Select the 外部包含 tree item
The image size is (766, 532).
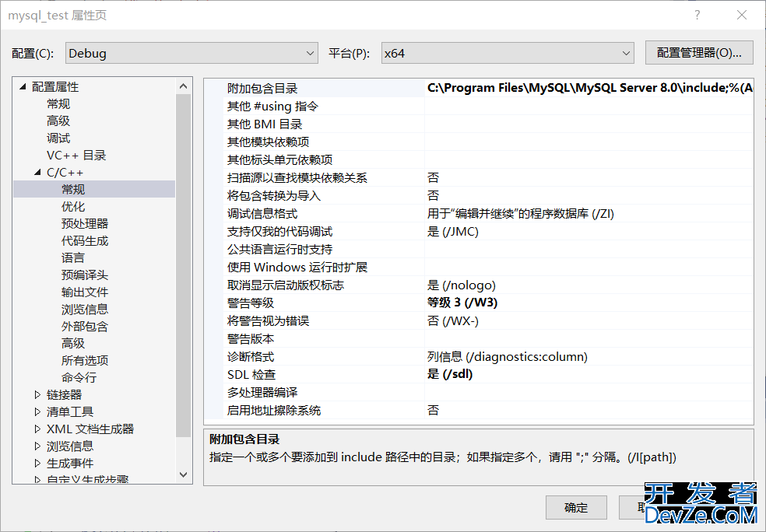[85, 326]
